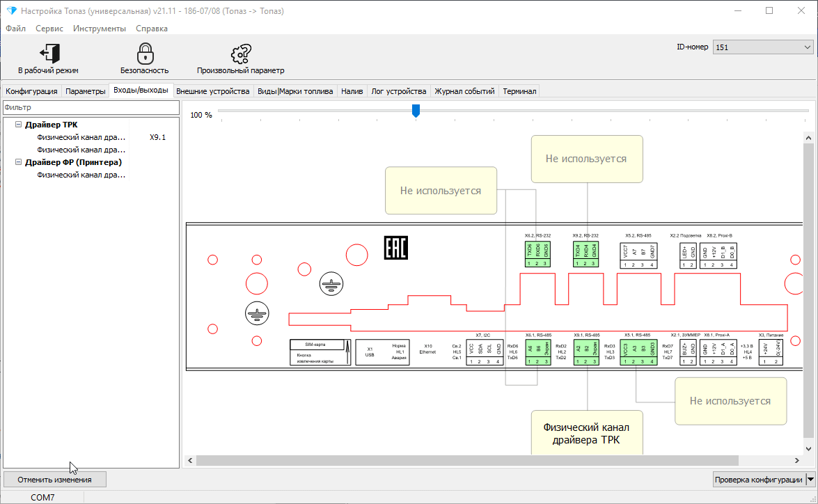The height and width of the screenshot is (504, 818).
Task: Click the 100% zoom slider handle
Action: (x=416, y=110)
